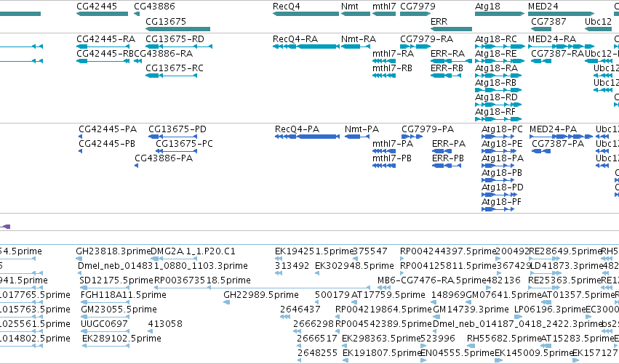Screen dimensions: 619x364
Task: Select protein CG7387-PA
Action: point(541,151)
